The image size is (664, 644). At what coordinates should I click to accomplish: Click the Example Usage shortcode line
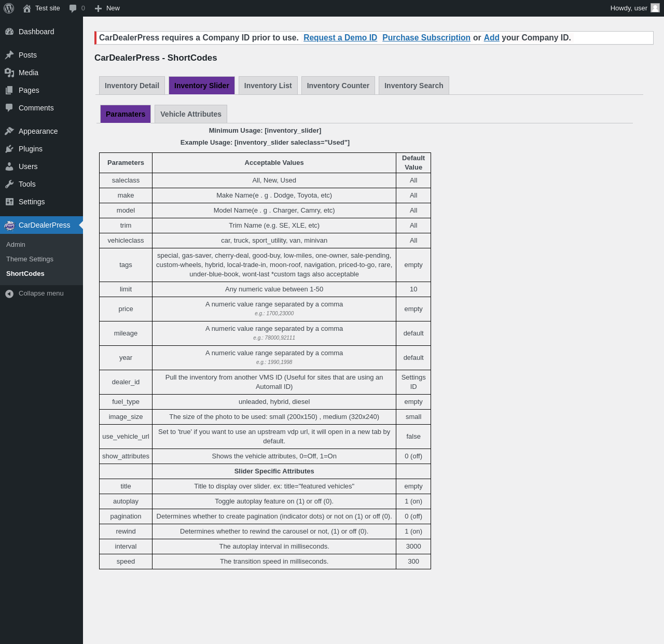pyautogui.click(x=265, y=143)
